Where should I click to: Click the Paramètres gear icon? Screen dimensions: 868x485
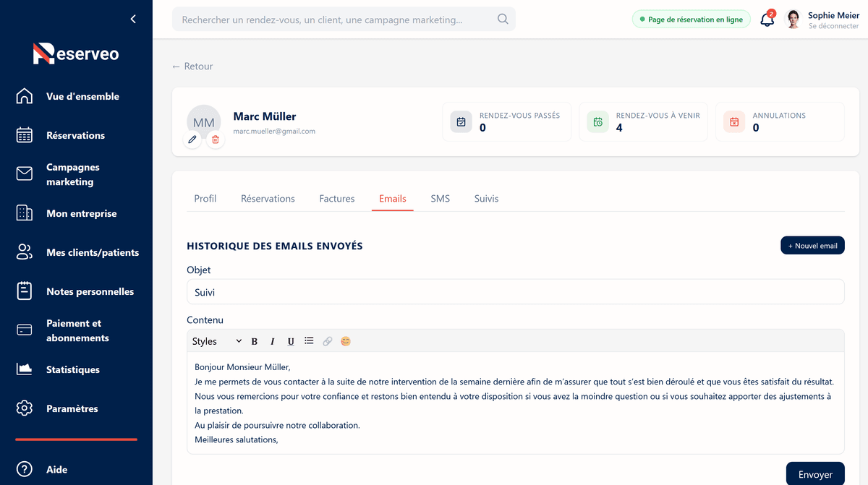tap(25, 408)
